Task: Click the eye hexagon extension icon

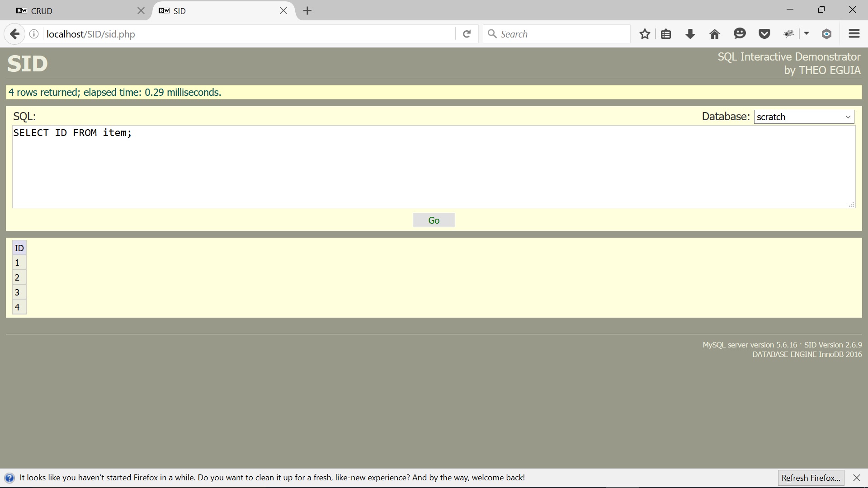Action: click(826, 34)
